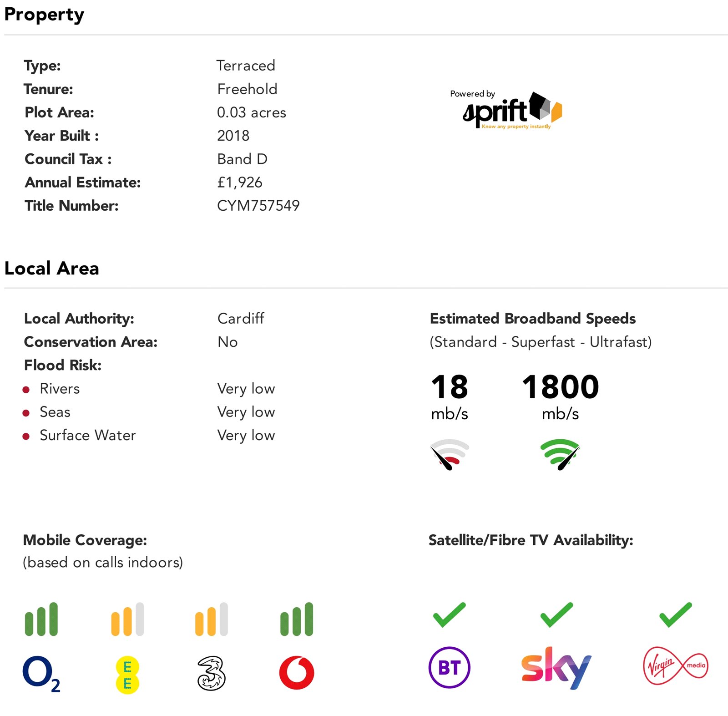Click the green checkmark above BT
The height and width of the screenshot is (716, 728).
point(450,615)
